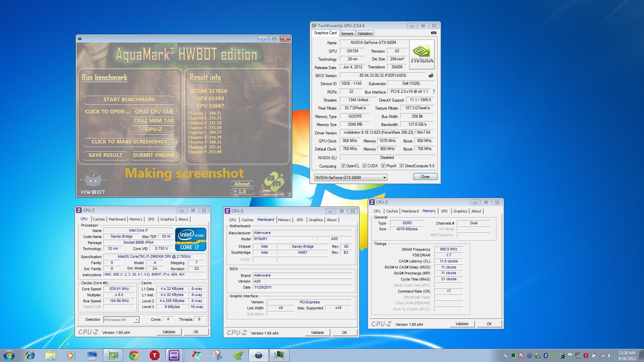The image size is (644, 362).
Task: Click the red T stop-sign taskbar icon
Action: (x=154, y=355)
